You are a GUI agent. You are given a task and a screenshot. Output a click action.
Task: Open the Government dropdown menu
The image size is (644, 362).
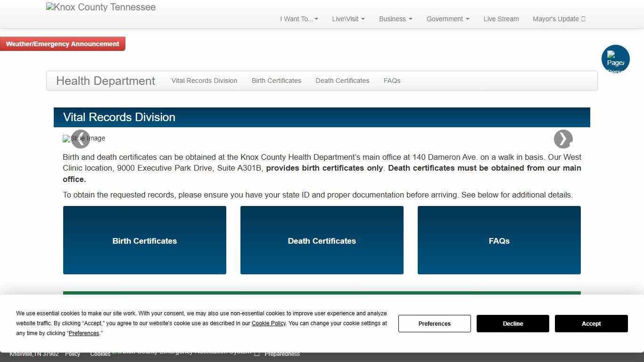(447, 19)
